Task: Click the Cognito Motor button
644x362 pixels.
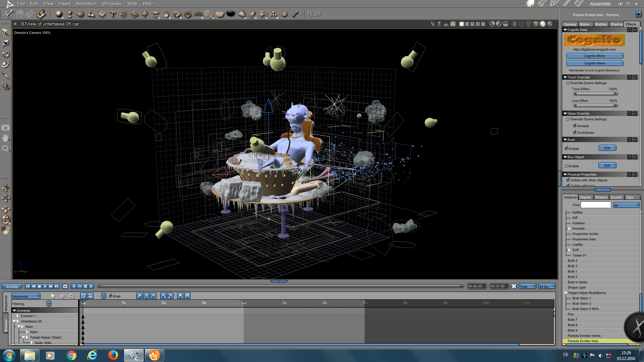Action: [594, 56]
